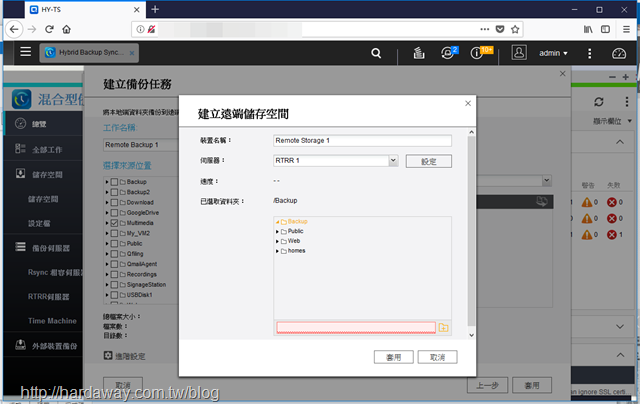
Task: Open the Pocket save icon in address bar
Action: pos(500,29)
